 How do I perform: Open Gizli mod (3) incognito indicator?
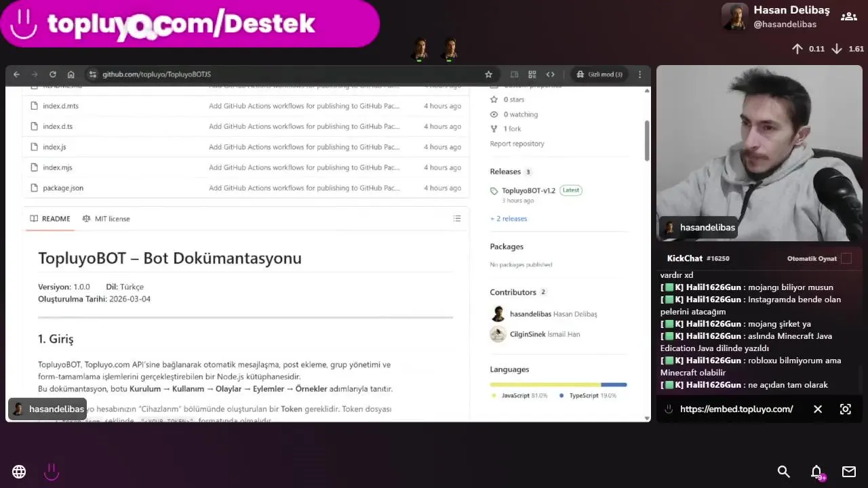tap(599, 75)
